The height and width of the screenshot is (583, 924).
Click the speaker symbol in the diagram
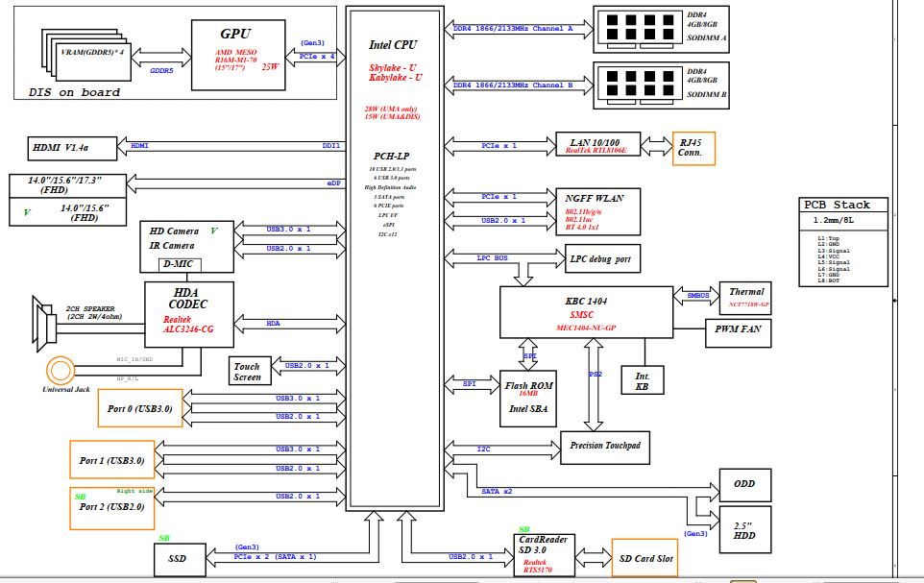pyautogui.click(x=42, y=324)
